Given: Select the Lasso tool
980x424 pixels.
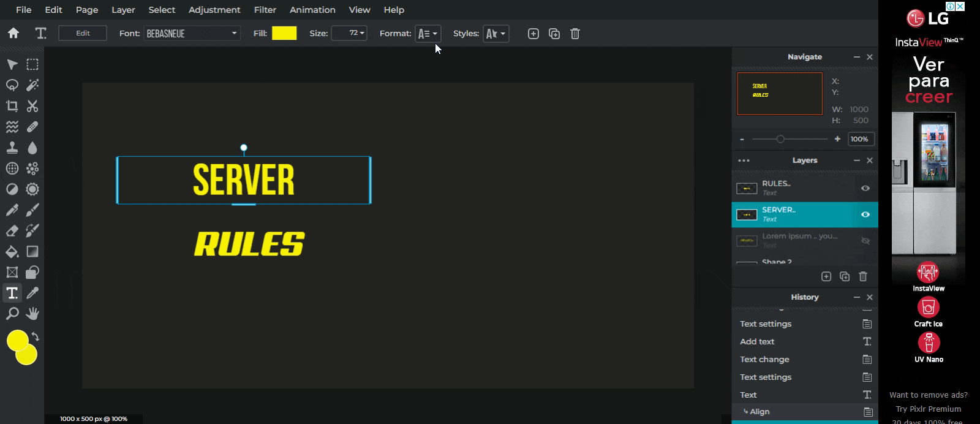Looking at the screenshot, I should pyautogui.click(x=12, y=85).
